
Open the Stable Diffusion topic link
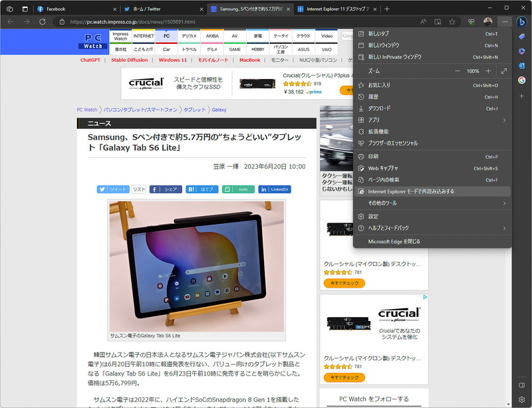pyautogui.click(x=130, y=60)
